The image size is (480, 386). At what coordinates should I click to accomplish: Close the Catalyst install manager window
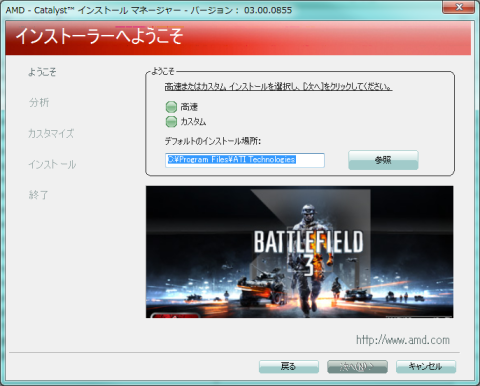pyautogui.click(x=458, y=7)
